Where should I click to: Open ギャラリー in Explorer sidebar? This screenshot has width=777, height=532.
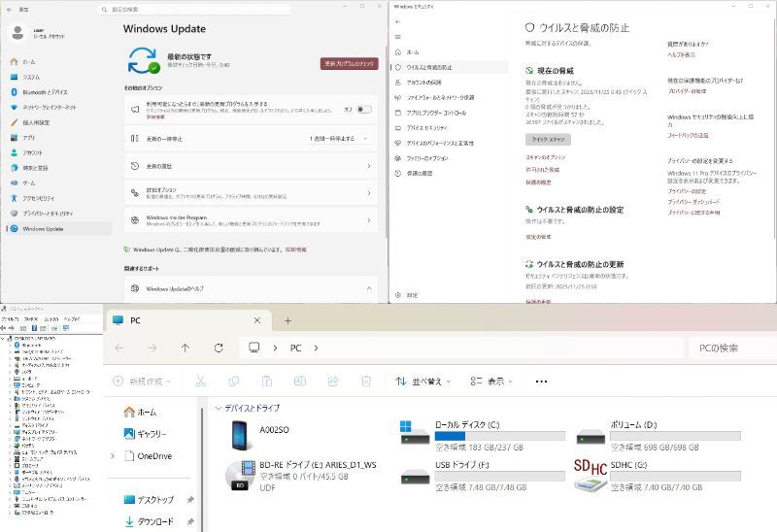[147, 434]
